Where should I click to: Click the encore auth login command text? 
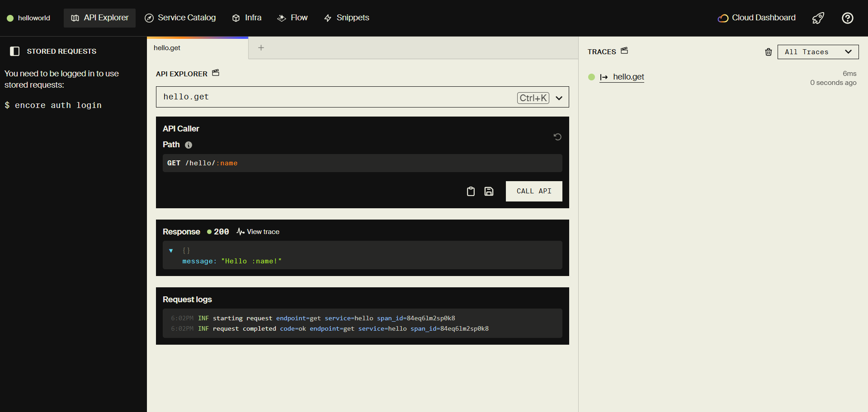[58, 105]
